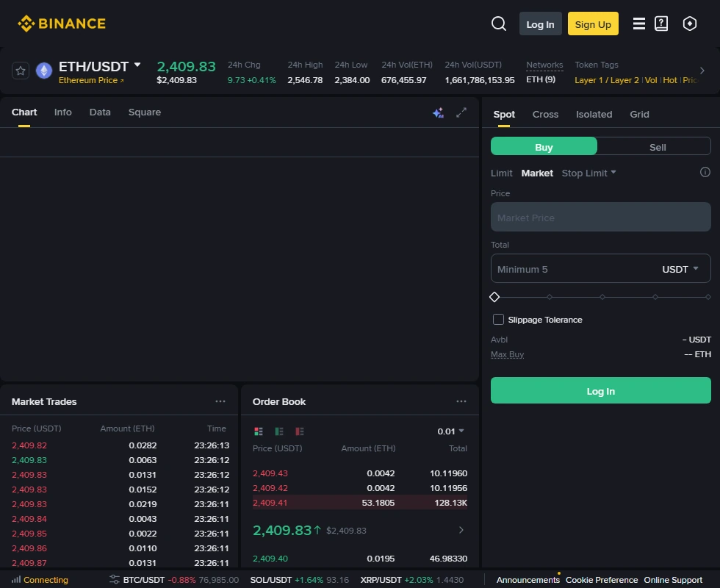Select the Sell toggle

tap(657, 147)
